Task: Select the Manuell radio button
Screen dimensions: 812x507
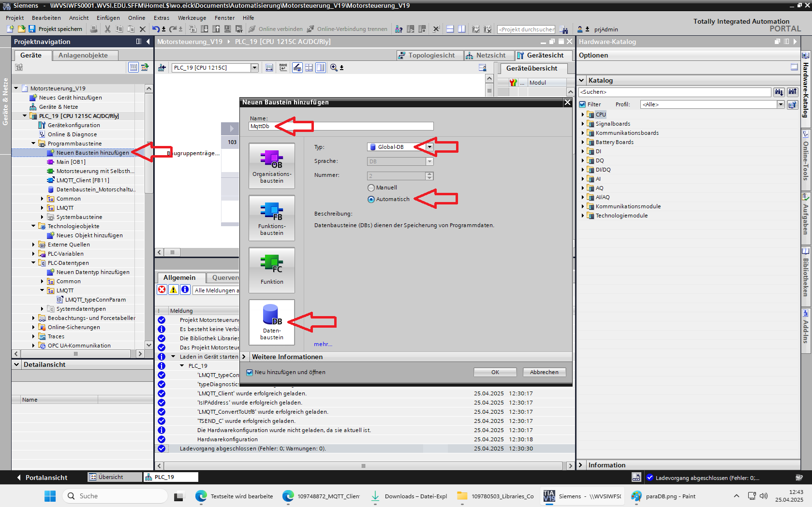Action: click(x=371, y=188)
